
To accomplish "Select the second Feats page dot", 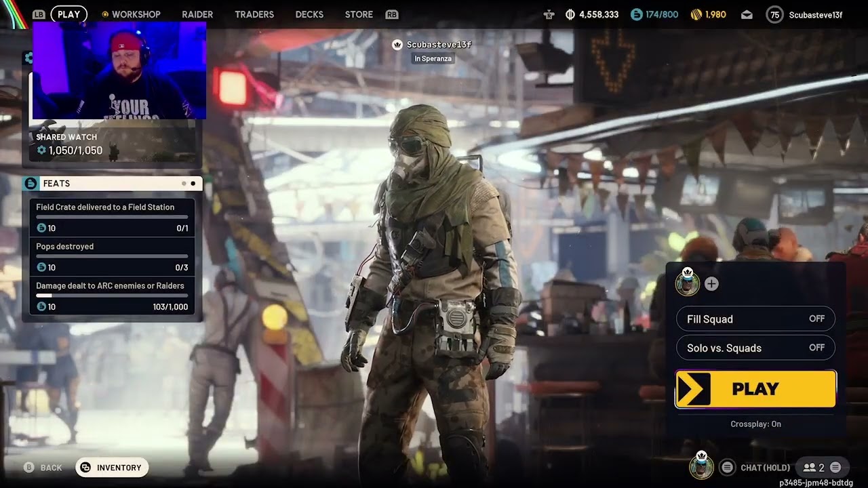I will pos(193,183).
